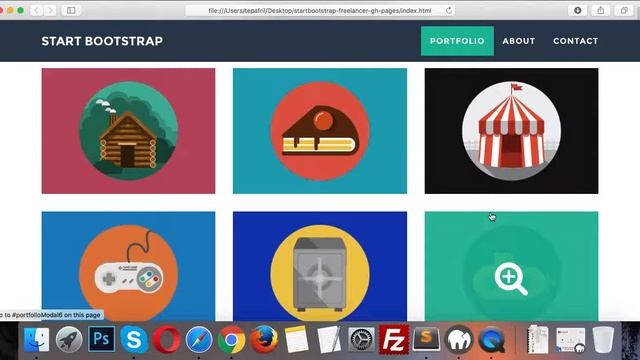Open Launchpad rocket icon in dock
Viewport: 640px width, 360px height.
[x=69, y=339]
